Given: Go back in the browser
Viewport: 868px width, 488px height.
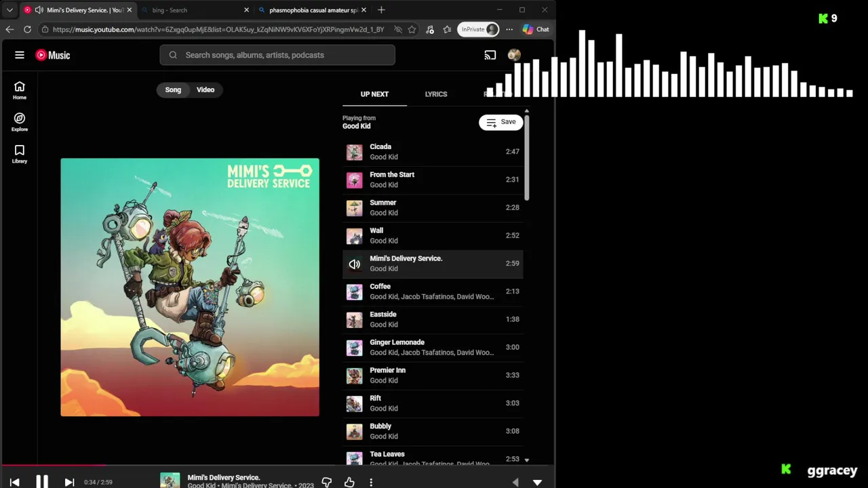Looking at the screenshot, I should coord(9,29).
